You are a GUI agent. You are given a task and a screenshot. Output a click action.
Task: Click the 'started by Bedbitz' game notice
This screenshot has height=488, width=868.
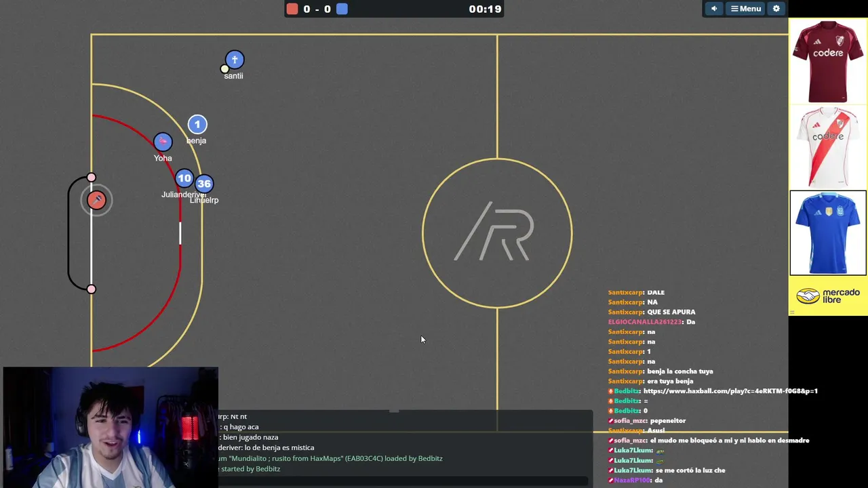(x=250, y=469)
